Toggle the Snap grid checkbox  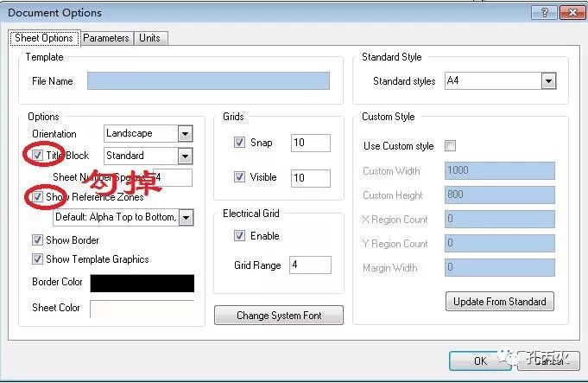(239, 143)
